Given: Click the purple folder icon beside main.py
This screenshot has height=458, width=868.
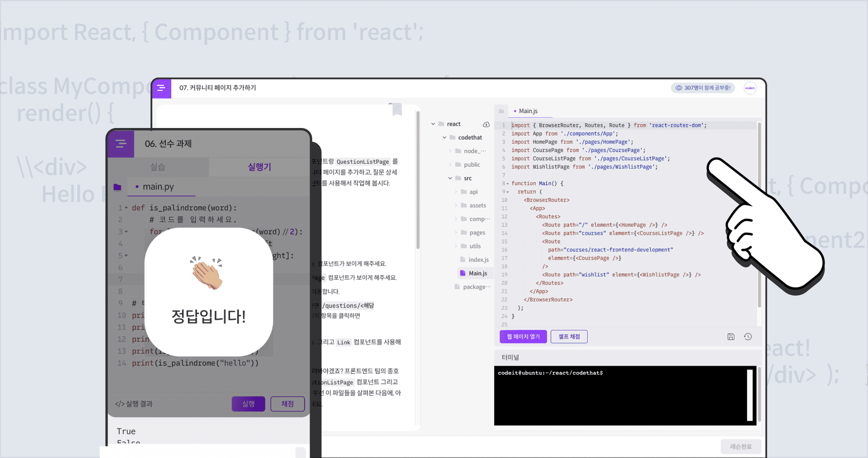Looking at the screenshot, I should [118, 187].
